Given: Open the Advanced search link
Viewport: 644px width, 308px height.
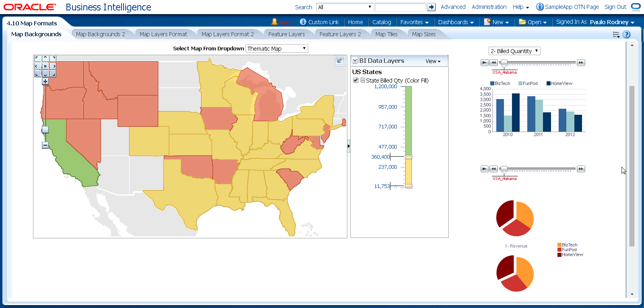Looking at the screenshot, I should [x=453, y=7].
